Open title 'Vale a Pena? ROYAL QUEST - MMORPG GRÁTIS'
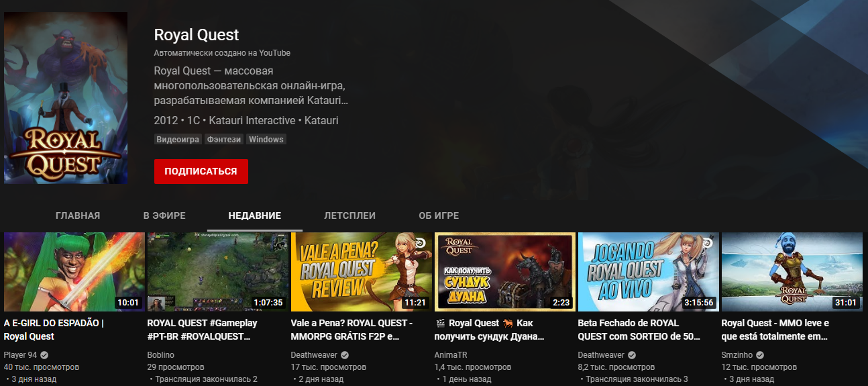This screenshot has width=868, height=386. [x=351, y=330]
